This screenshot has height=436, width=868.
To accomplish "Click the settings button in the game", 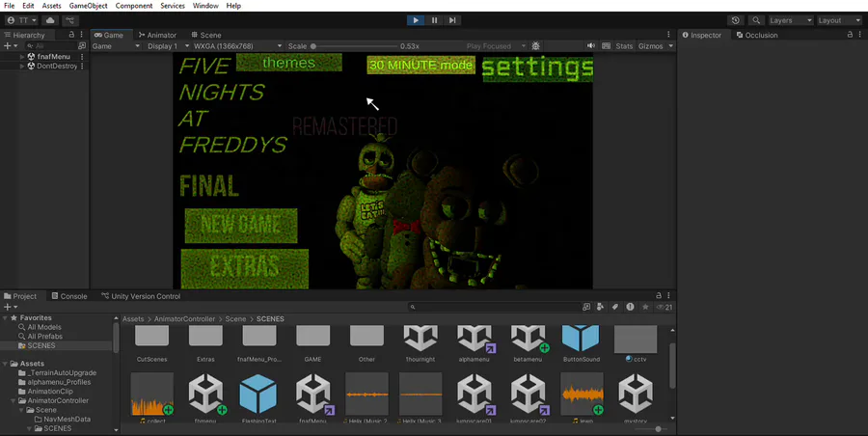I will 538,68.
